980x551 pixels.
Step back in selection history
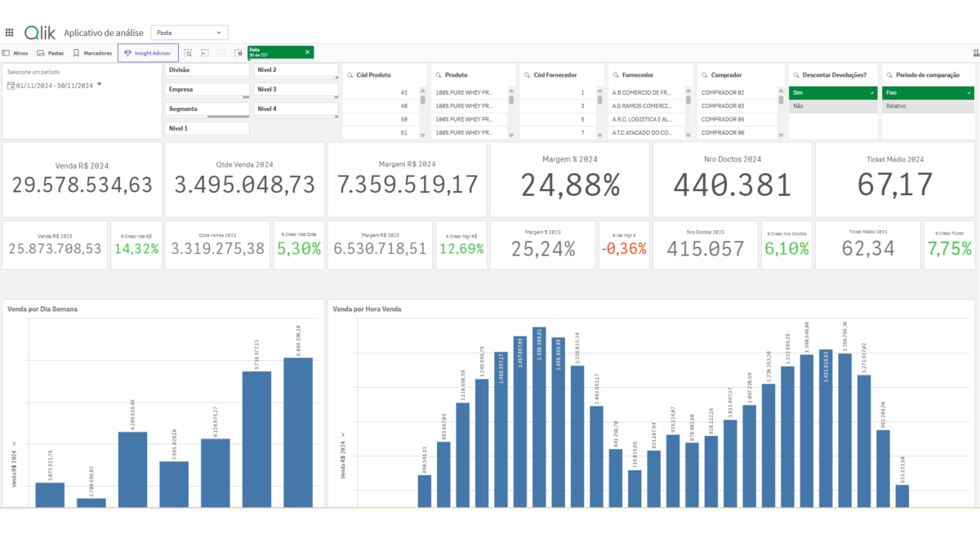click(x=205, y=53)
